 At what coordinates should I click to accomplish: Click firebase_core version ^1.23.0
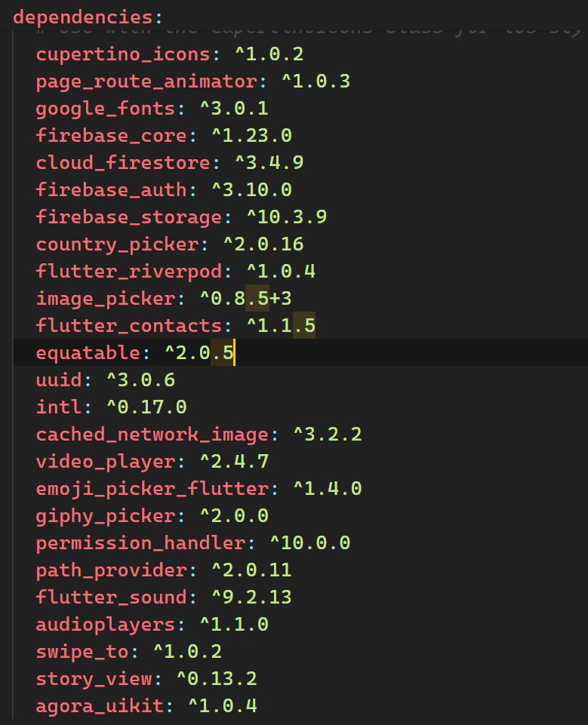[251, 136]
